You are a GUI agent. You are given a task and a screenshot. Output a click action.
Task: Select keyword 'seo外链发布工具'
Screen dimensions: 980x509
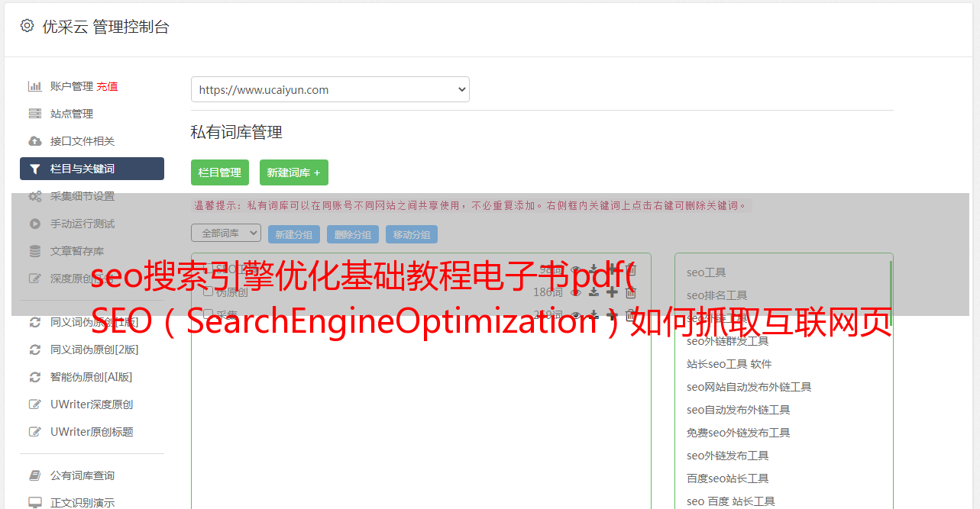pos(728,456)
